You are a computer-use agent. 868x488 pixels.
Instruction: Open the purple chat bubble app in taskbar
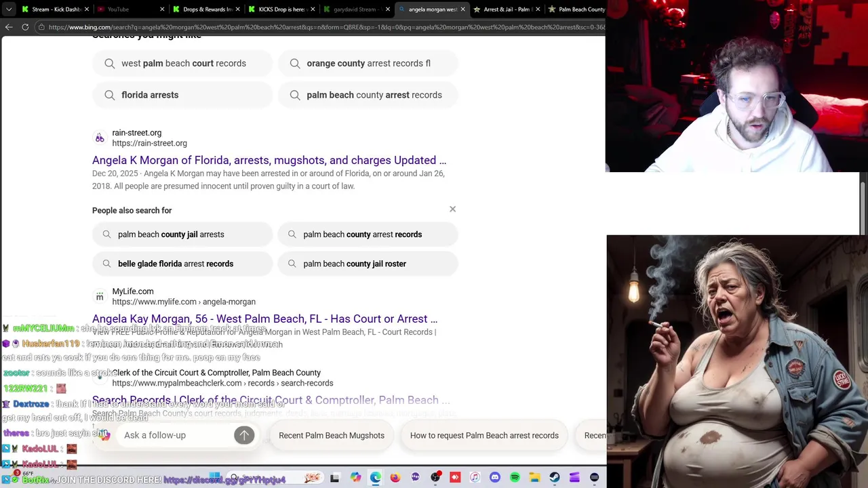pyautogui.click(x=415, y=478)
